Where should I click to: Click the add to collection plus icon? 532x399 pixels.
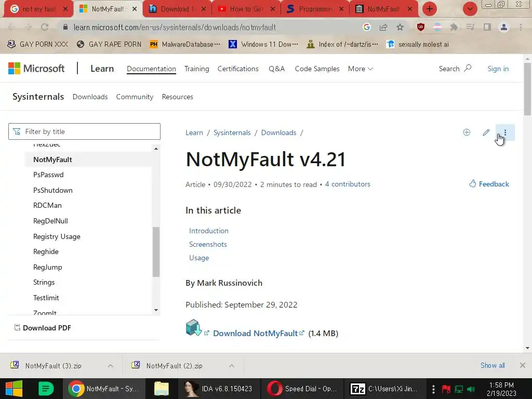[x=467, y=132]
